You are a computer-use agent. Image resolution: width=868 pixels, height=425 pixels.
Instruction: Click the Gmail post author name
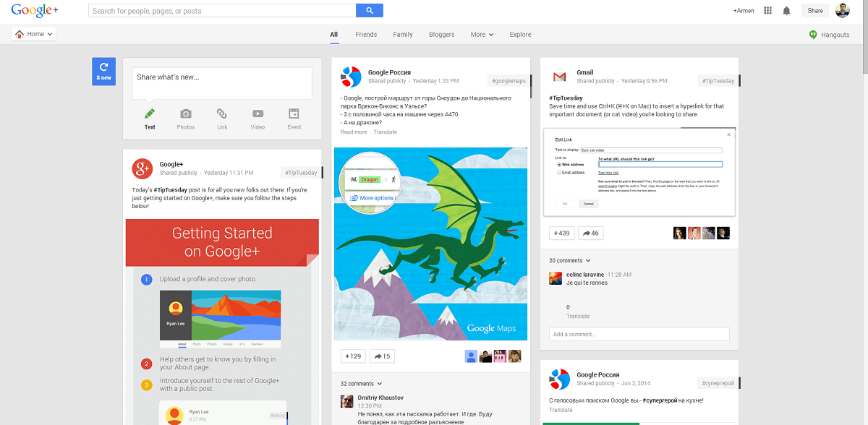pyautogui.click(x=585, y=72)
